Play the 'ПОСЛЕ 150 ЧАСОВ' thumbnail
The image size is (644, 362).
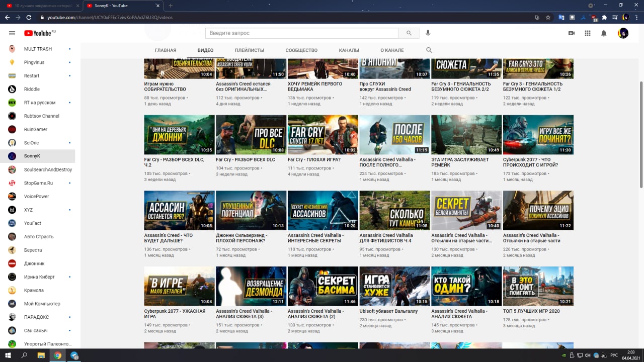394,135
